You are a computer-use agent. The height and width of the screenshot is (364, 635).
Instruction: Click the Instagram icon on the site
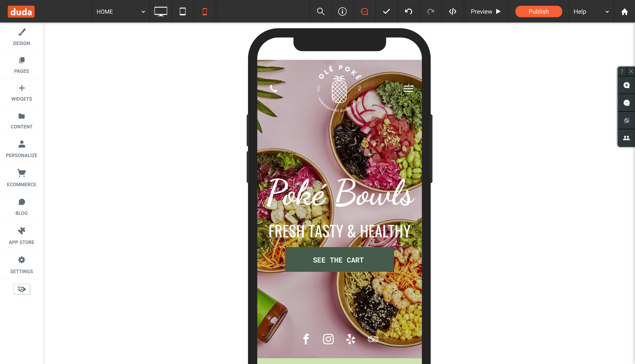point(328,339)
